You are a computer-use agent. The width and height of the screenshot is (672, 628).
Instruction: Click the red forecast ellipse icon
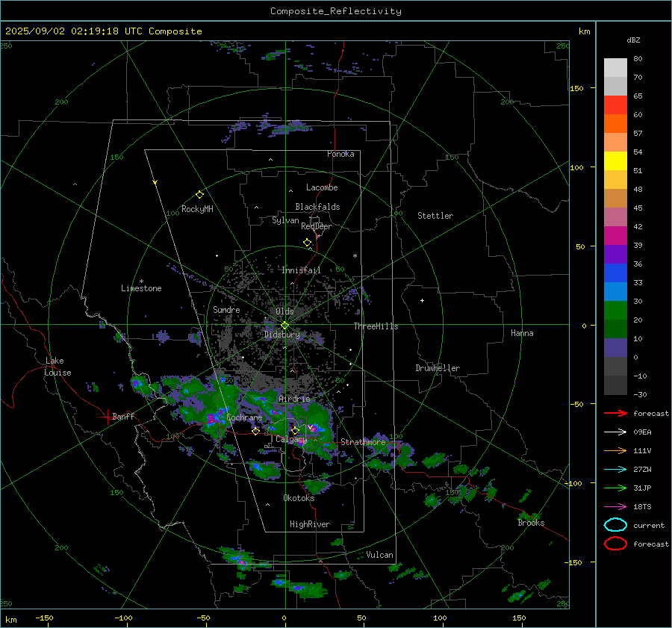[615, 544]
